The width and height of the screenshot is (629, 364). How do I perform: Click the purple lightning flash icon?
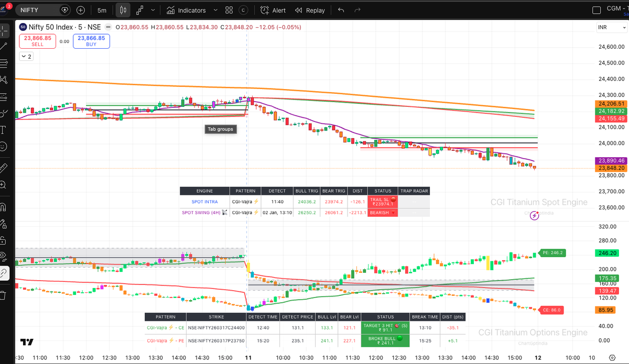click(x=535, y=215)
